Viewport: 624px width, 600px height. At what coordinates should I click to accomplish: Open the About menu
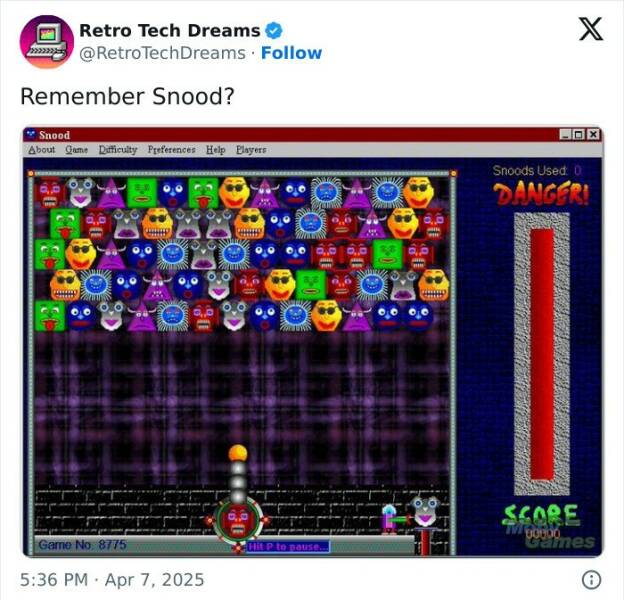pos(42,150)
